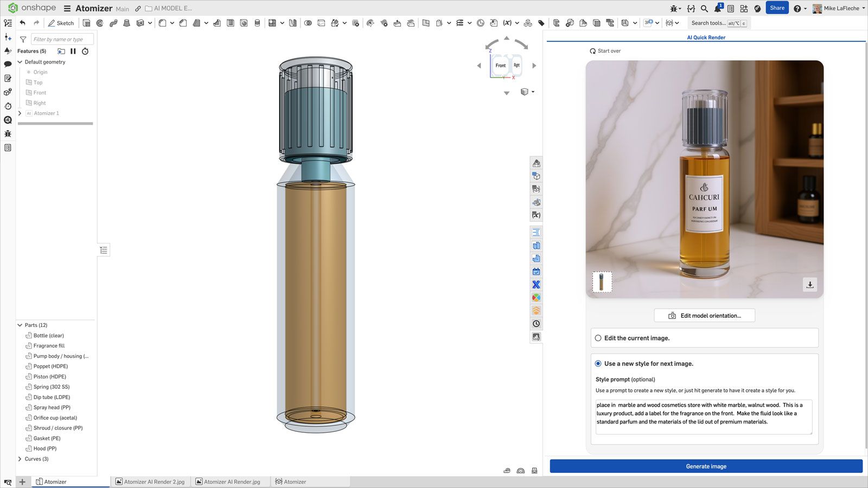Click the Onshape logo
The image size is (868, 488).
[x=31, y=8]
